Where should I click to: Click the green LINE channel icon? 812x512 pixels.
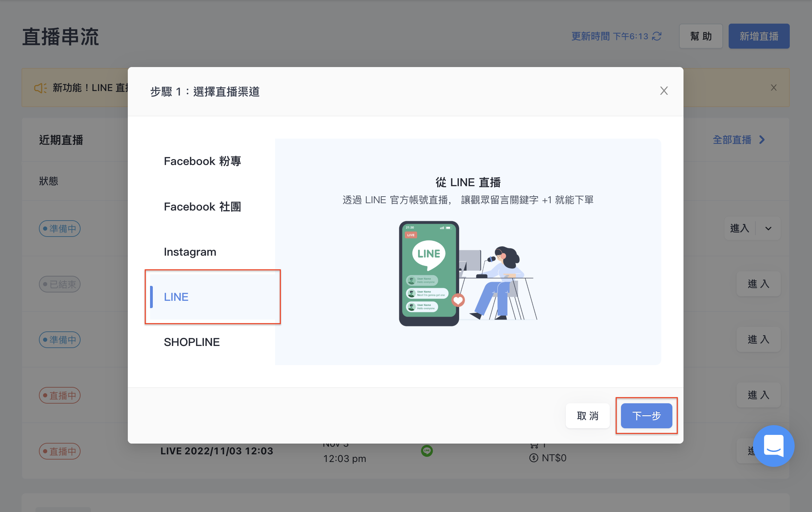click(x=427, y=451)
